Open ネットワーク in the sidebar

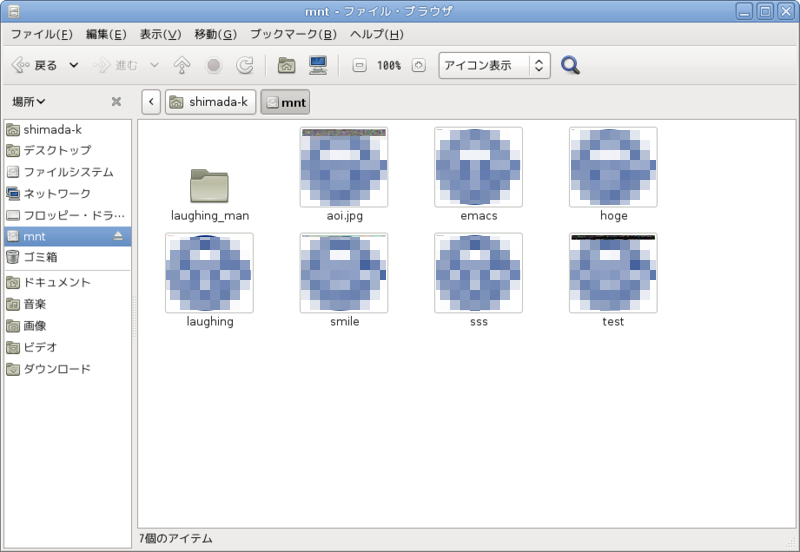pyautogui.click(x=67, y=193)
